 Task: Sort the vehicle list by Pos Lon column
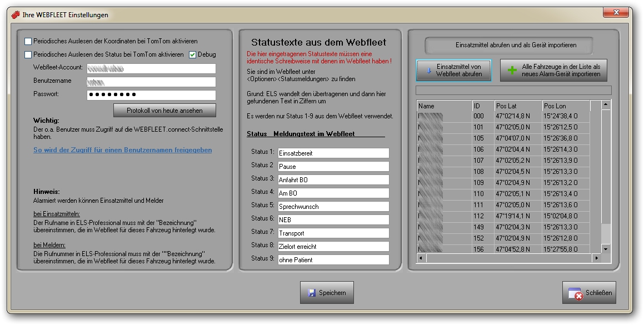tap(566, 106)
